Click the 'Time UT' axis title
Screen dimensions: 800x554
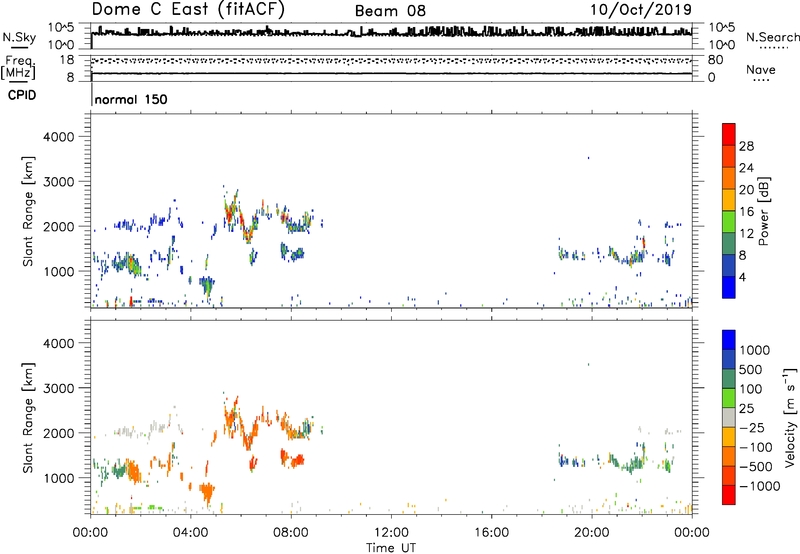click(x=391, y=548)
